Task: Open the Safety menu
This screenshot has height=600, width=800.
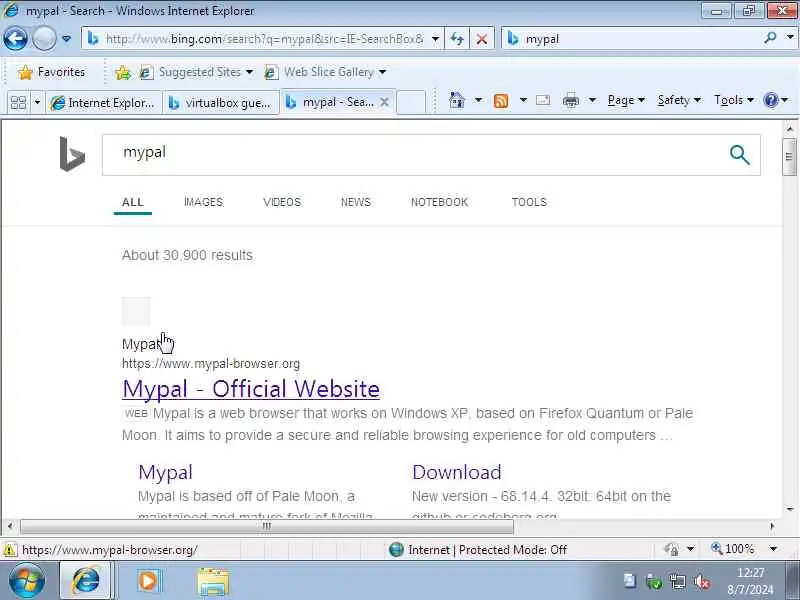Action: (x=679, y=100)
